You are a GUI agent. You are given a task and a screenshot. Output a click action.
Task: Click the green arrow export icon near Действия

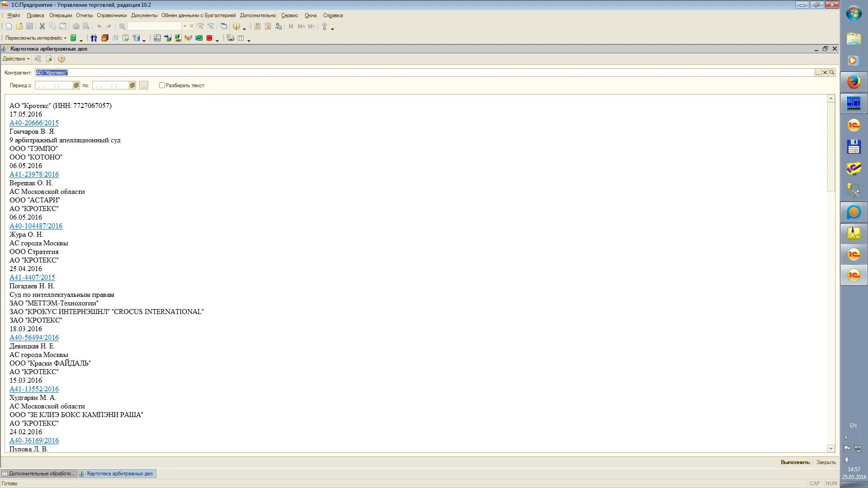pyautogui.click(x=49, y=59)
